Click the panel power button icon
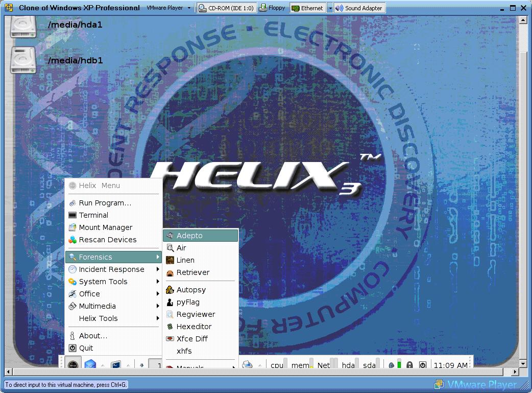 click(422, 365)
